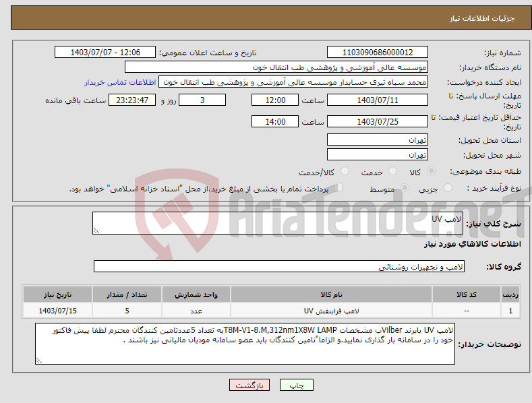Click the response deadline time 12:00
The width and height of the screenshot is (532, 403).
(x=275, y=100)
